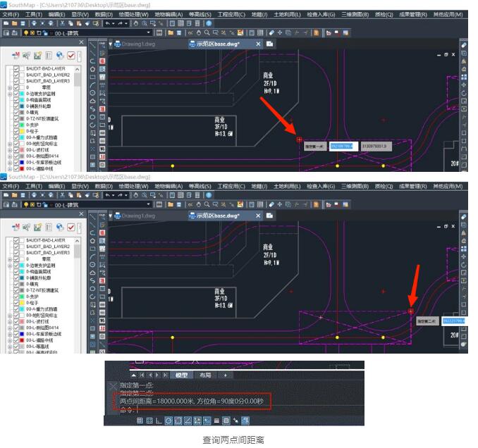Open the 工程应用(C) menu in upper window

coord(231,14)
